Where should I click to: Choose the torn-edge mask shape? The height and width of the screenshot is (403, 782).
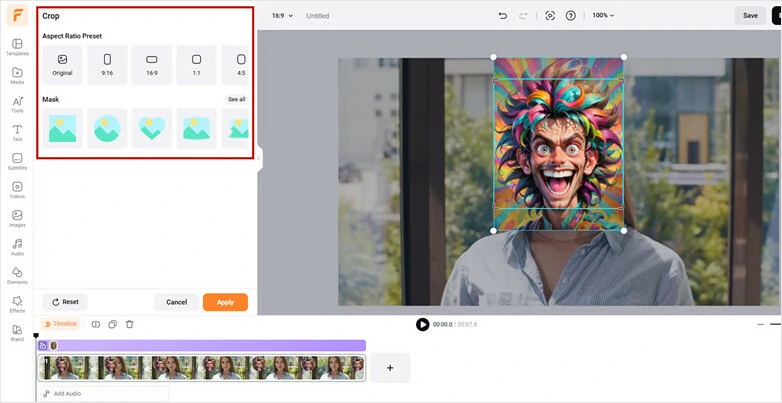(235, 129)
